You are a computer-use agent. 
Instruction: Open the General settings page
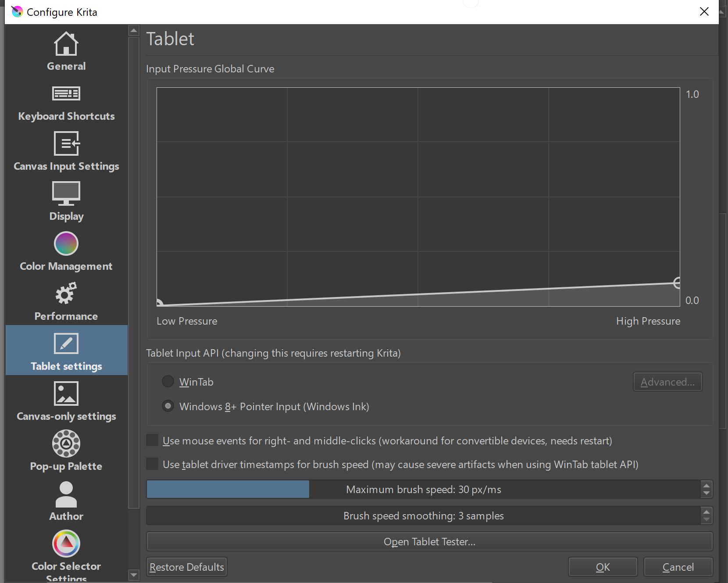pyautogui.click(x=66, y=50)
